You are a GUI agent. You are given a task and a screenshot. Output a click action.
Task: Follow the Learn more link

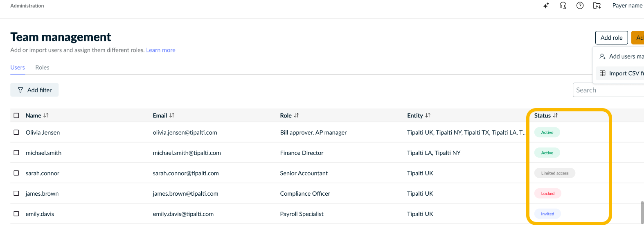(x=161, y=50)
